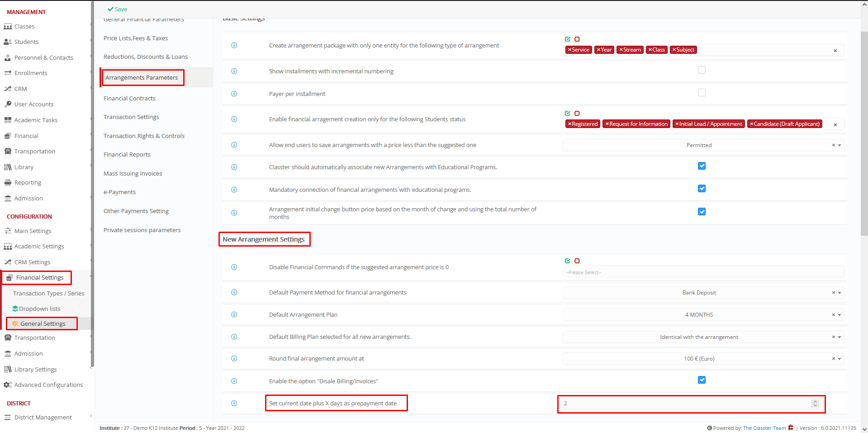Open e-Payments settings
The width and height of the screenshot is (868, 433).
tap(119, 192)
